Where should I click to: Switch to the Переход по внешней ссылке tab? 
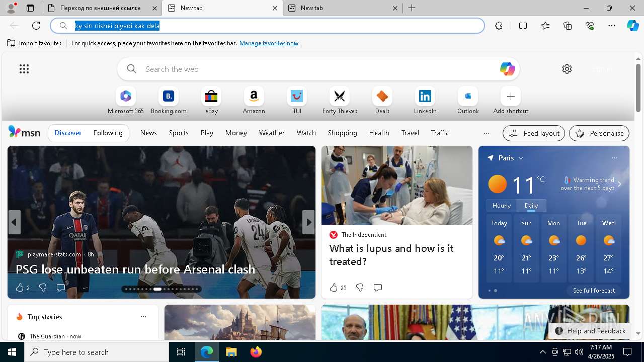coord(101,8)
